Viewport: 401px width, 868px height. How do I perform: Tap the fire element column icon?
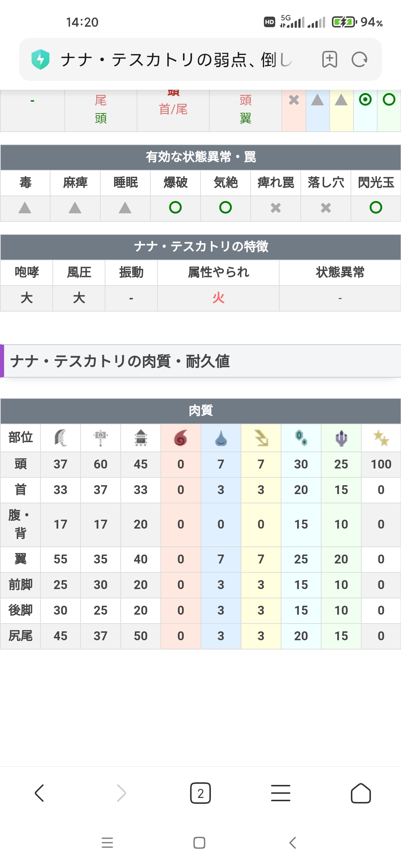[180, 438]
